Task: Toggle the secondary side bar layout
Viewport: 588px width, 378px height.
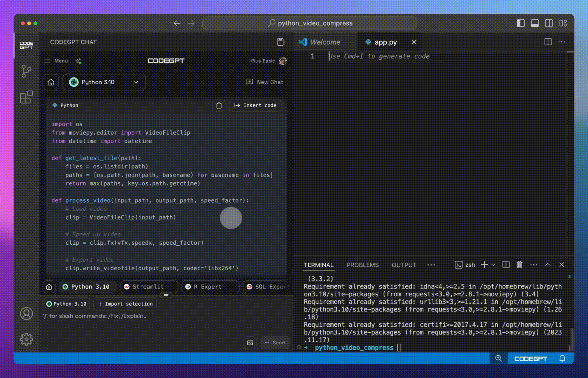Action: [x=549, y=23]
